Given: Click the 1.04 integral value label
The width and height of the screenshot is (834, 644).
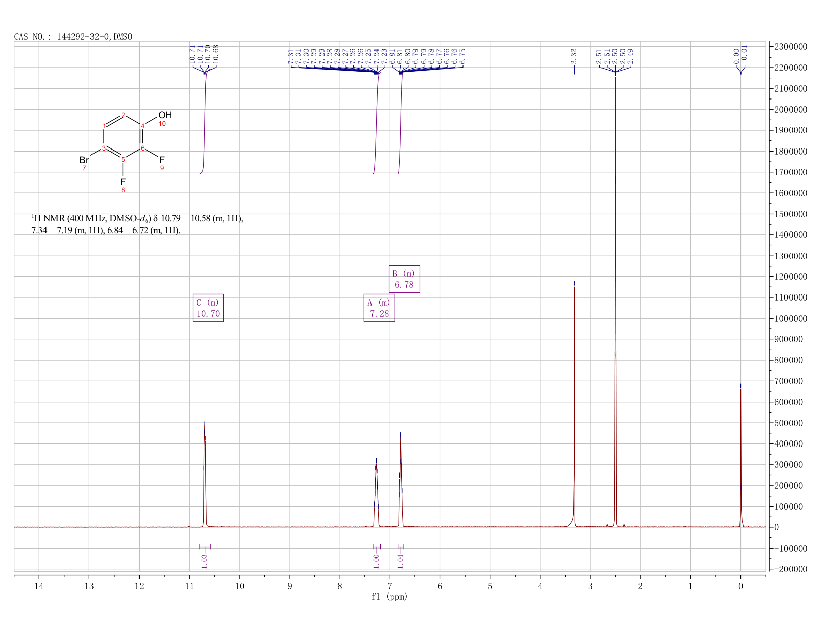Looking at the screenshot, I should [401, 561].
